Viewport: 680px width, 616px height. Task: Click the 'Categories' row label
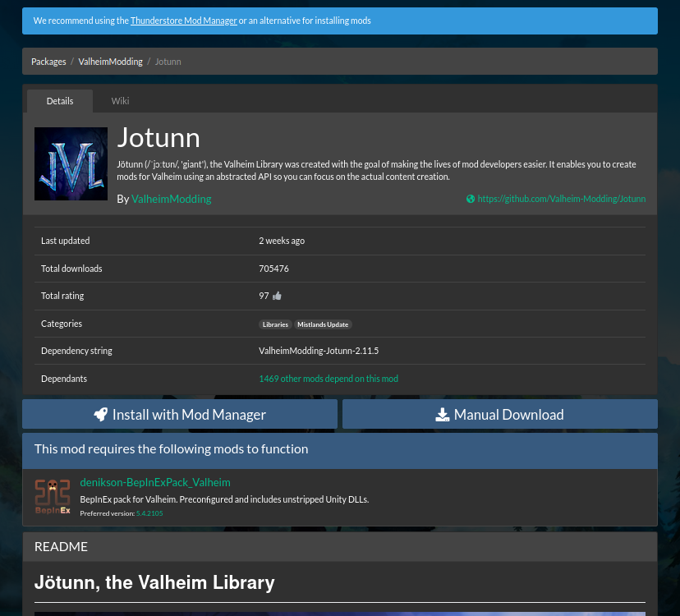[x=62, y=324]
